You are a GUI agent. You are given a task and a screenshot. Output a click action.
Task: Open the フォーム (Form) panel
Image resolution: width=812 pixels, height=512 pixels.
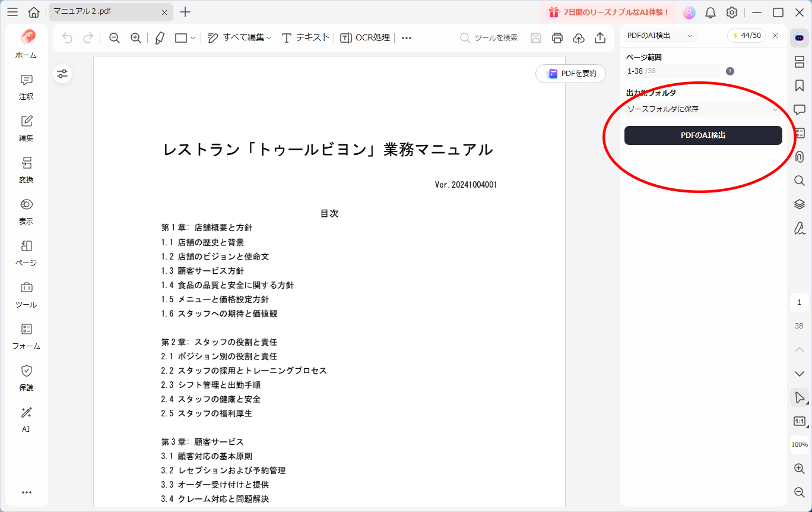pyautogui.click(x=26, y=337)
